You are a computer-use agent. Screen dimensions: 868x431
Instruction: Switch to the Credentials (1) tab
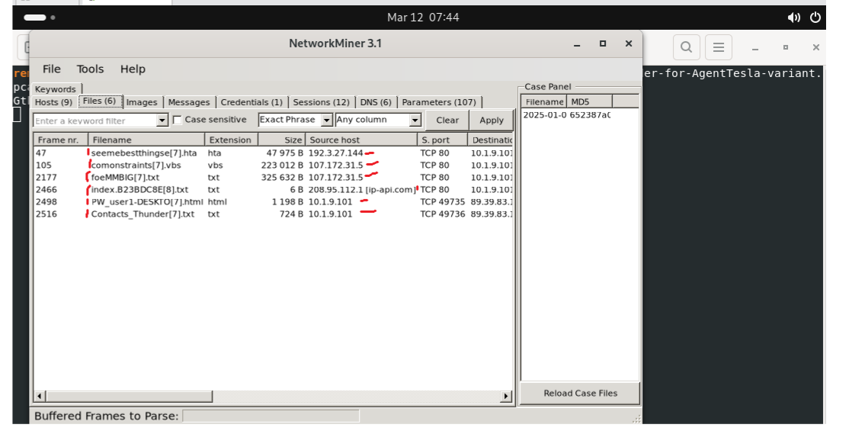[251, 102]
